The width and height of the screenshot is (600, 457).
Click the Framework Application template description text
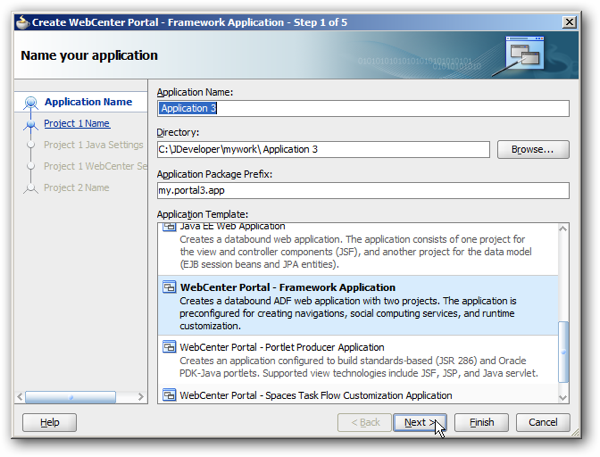pyautogui.click(x=348, y=313)
